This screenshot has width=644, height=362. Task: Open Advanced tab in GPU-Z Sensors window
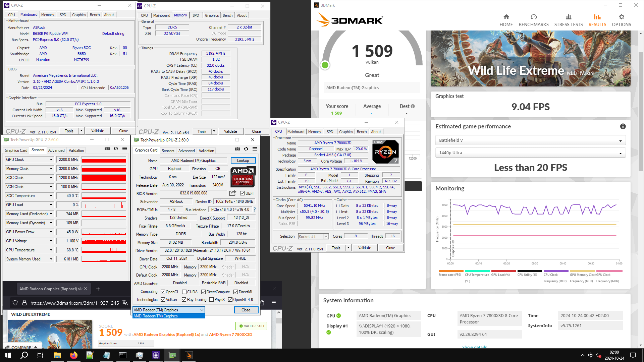pos(56,150)
